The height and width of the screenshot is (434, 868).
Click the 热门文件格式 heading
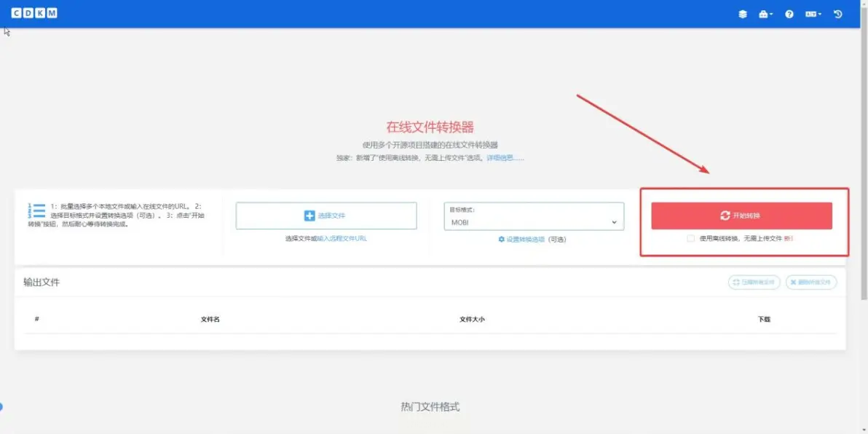[430, 407]
